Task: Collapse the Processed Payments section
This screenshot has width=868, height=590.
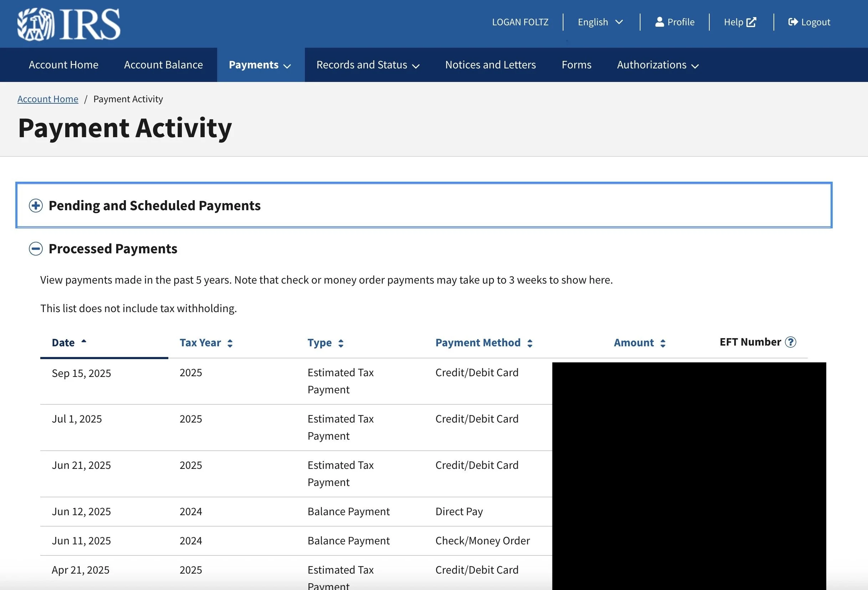Action: click(x=36, y=249)
